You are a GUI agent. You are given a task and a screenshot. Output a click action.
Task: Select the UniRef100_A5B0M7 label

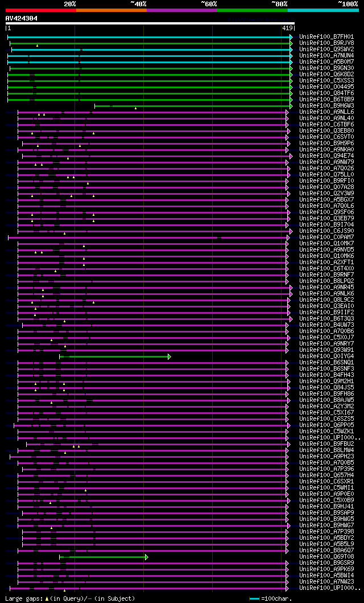click(x=327, y=61)
